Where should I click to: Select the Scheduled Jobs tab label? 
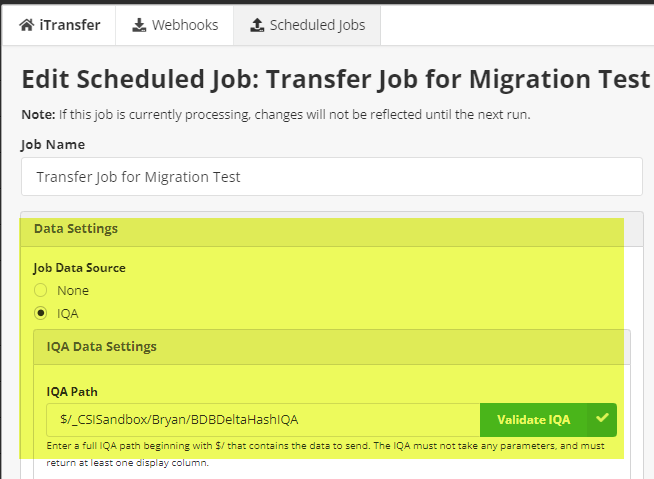(x=317, y=25)
